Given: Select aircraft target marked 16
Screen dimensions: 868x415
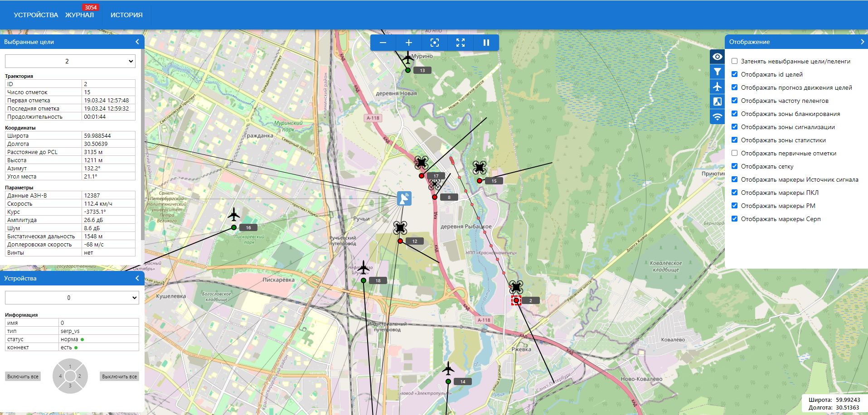Looking at the screenshot, I should click(234, 214).
